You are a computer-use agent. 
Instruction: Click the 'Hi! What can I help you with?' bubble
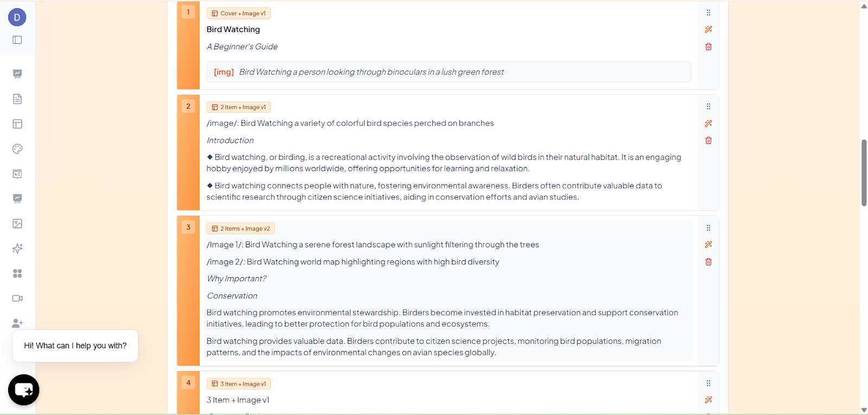point(75,346)
